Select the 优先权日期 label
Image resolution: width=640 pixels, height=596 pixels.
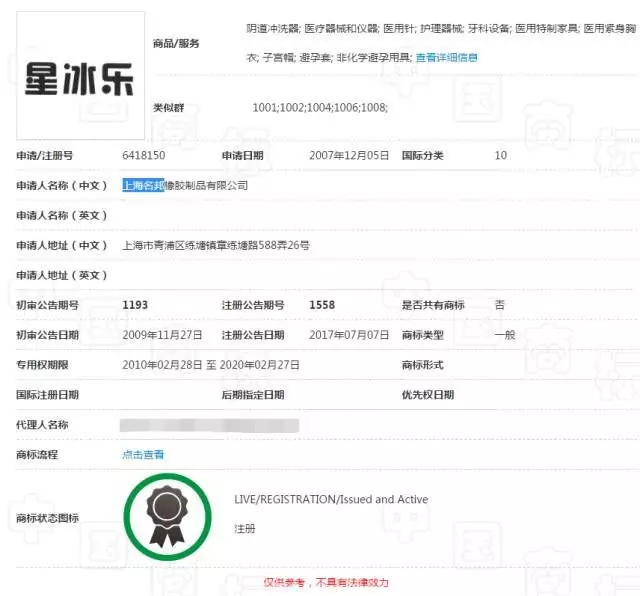point(428,395)
